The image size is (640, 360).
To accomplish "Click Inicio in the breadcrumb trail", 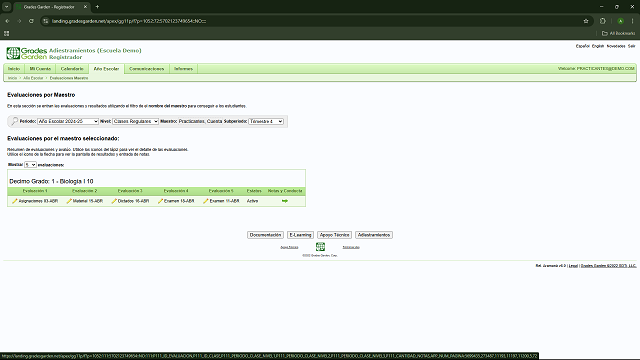I will click(x=12, y=78).
